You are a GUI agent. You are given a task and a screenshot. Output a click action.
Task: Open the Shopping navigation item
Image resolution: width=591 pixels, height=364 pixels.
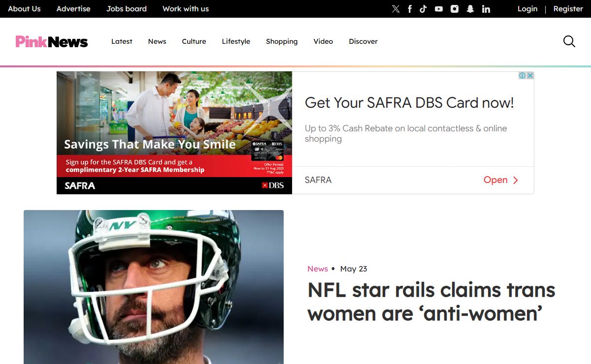282,41
